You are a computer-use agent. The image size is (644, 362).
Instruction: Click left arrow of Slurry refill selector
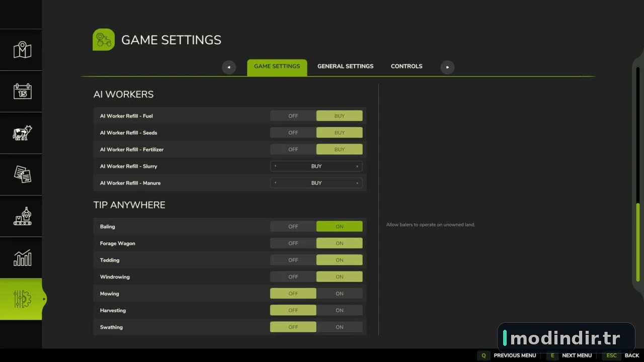click(275, 166)
